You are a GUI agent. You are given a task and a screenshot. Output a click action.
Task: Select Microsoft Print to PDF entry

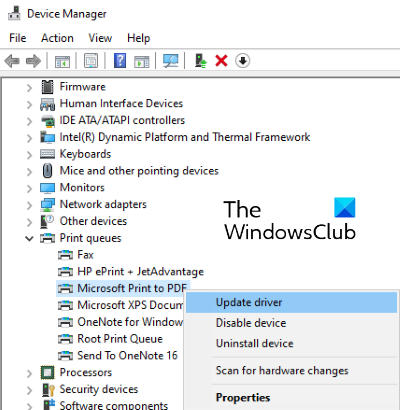132,288
